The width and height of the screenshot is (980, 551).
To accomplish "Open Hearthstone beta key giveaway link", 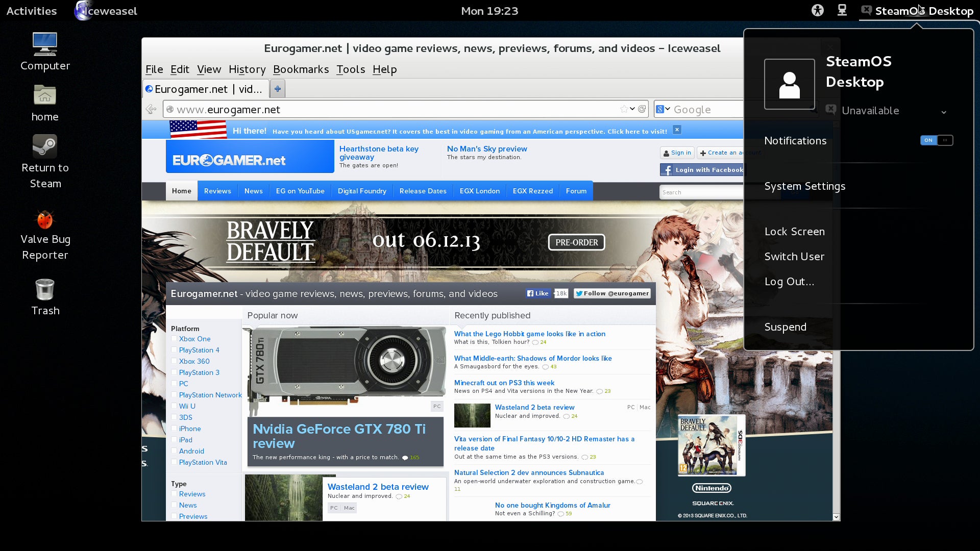I will [379, 153].
